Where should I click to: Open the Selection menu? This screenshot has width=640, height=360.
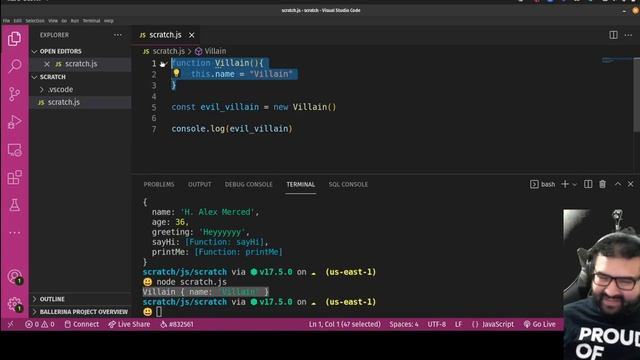coord(35,21)
